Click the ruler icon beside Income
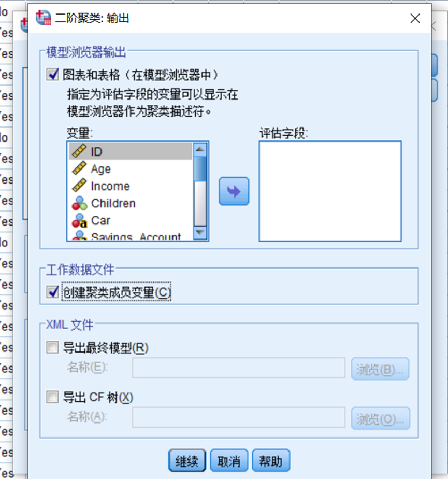 pos(79,185)
